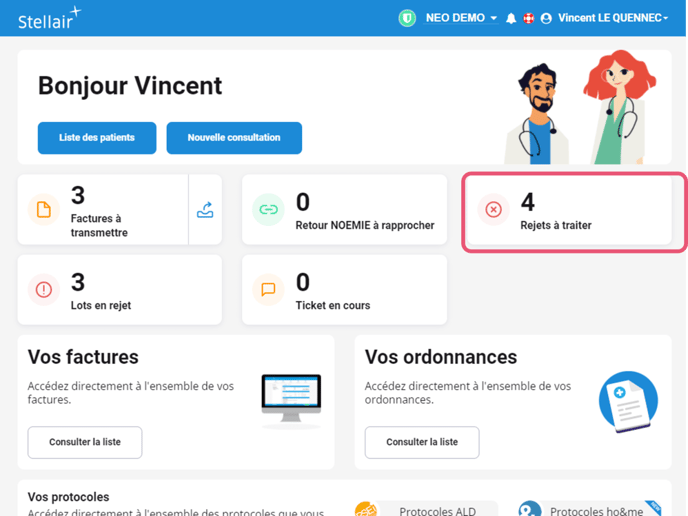Click the red alert icon for Lots en rejet
688x516 pixels.
(x=43, y=290)
